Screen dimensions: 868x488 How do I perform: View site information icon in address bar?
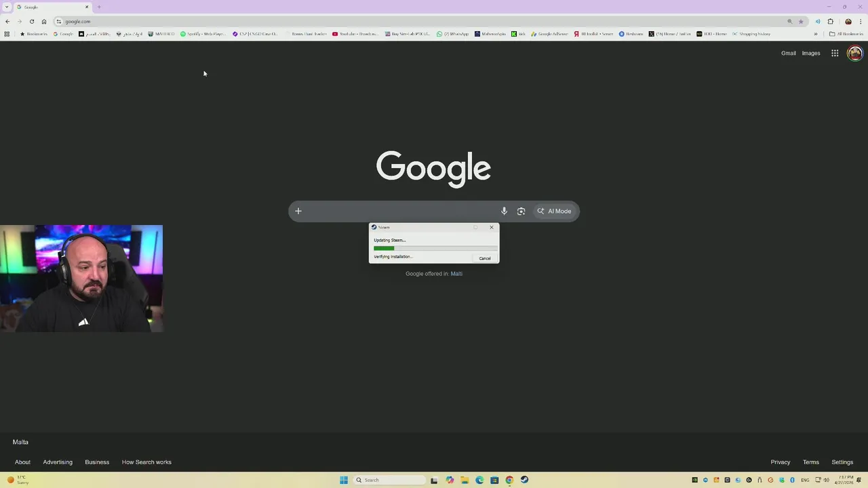[59, 22]
